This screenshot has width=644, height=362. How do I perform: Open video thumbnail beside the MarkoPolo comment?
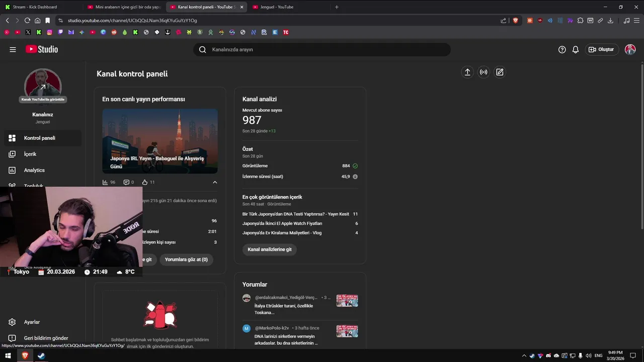[347, 331]
